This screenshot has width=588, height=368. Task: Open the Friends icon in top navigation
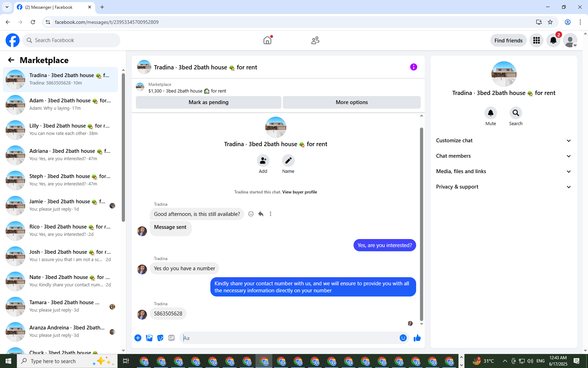click(315, 40)
